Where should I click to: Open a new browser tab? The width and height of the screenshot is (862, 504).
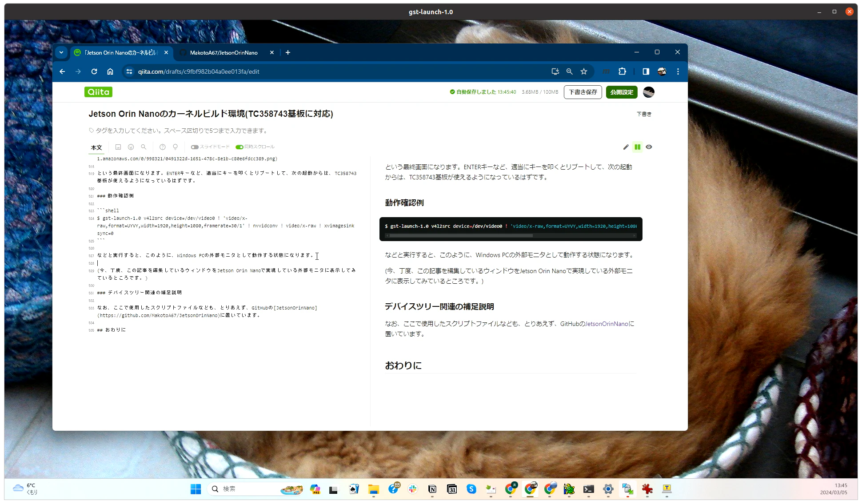point(288,52)
